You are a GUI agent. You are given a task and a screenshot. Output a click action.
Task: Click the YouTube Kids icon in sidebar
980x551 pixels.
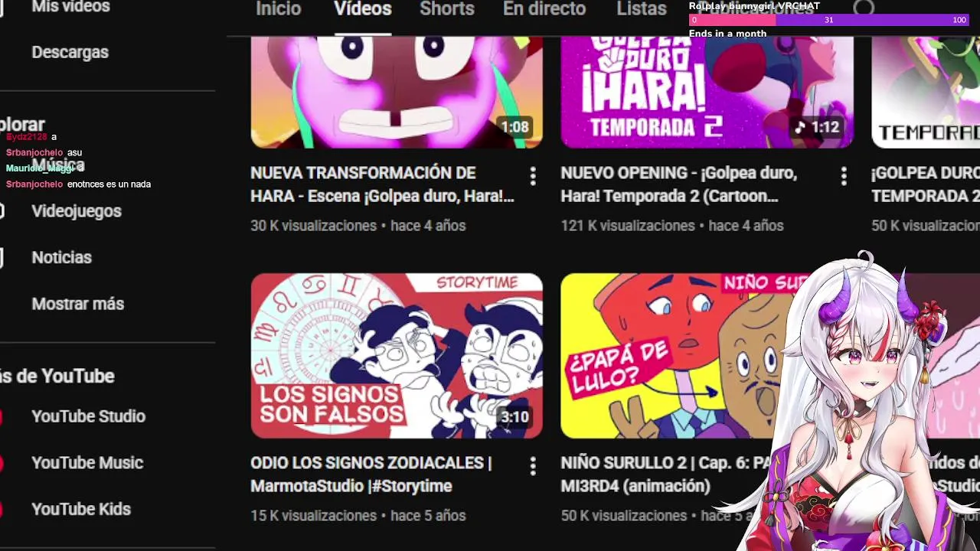1,509
